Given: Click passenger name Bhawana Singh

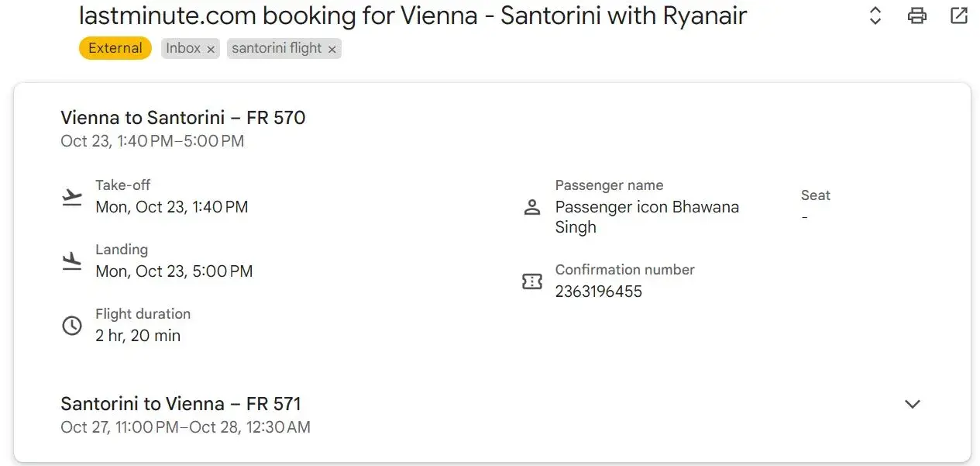Looking at the screenshot, I should [647, 217].
